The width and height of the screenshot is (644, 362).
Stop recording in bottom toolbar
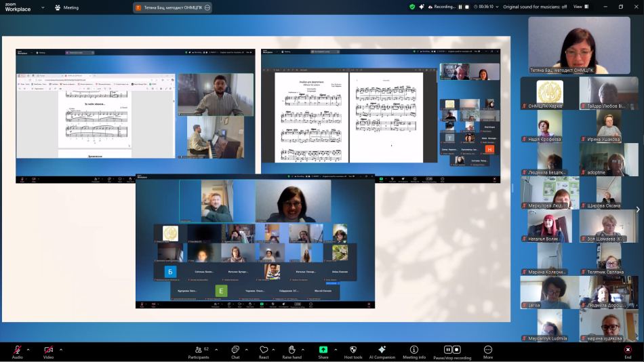point(456,350)
